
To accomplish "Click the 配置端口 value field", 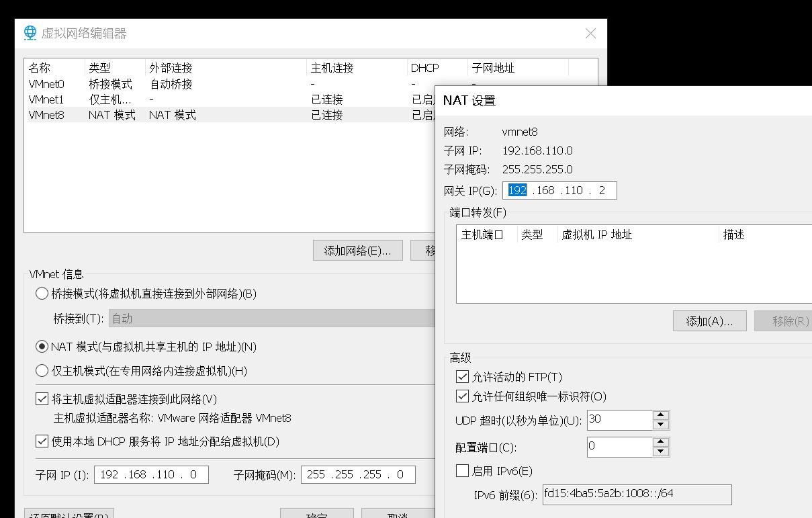I will pyautogui.click(x=619, y=447).
